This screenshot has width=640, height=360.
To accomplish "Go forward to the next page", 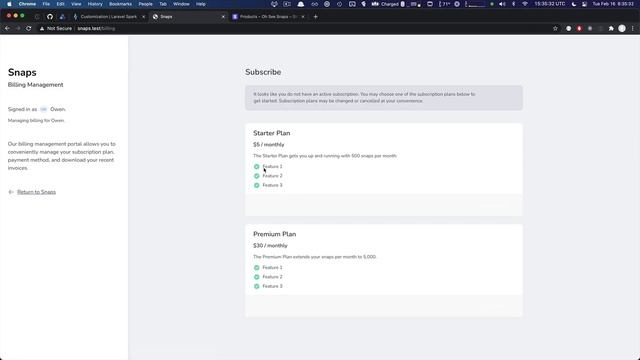I will (x=18, y=29).
